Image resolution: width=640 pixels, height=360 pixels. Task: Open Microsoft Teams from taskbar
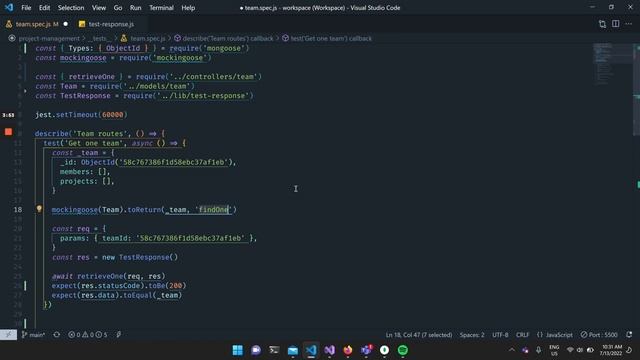366,350
